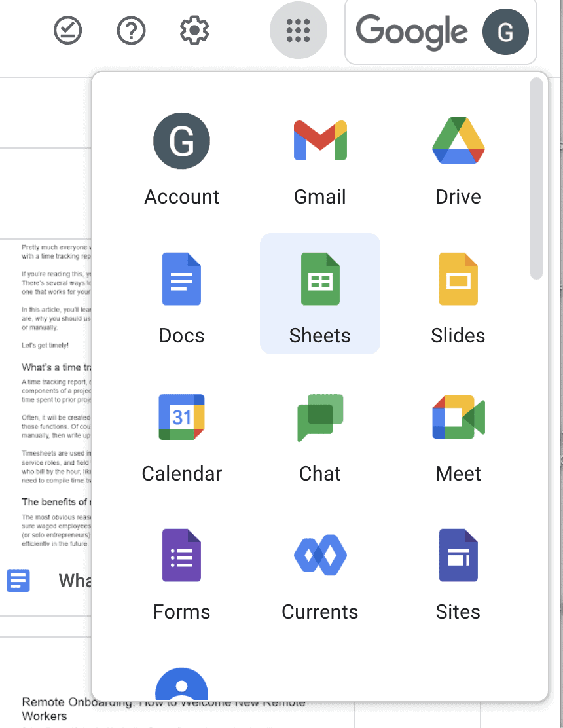Click the apps panel scrollbar
The image size is (563, 728).
click(x=537, y=178)
